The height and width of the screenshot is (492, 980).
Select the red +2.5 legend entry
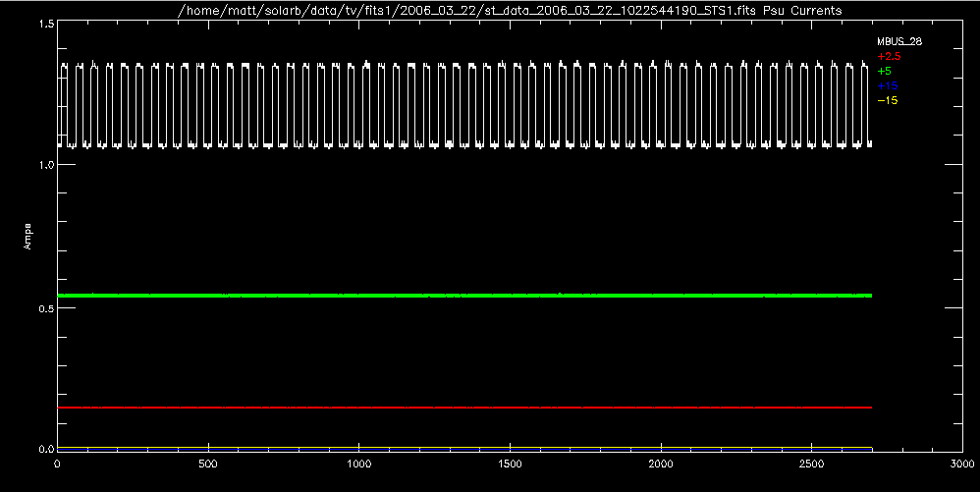coord(888,57)
